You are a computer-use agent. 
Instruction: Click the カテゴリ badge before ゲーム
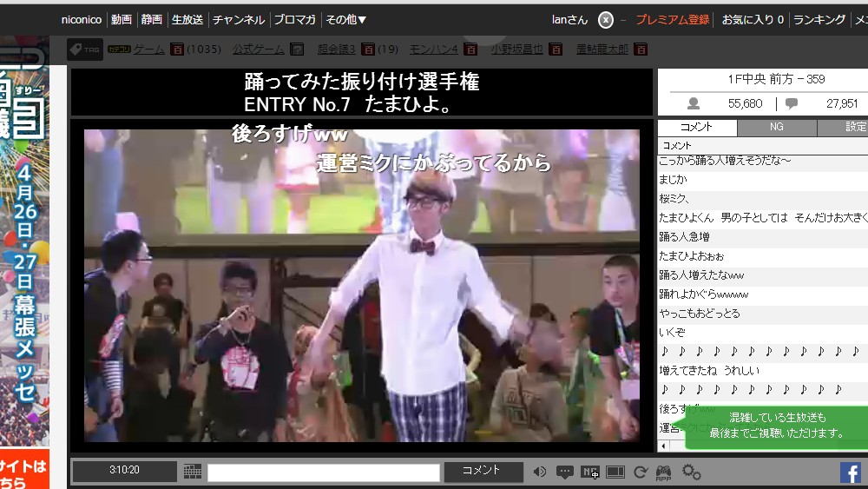click(x=119, y=50)
